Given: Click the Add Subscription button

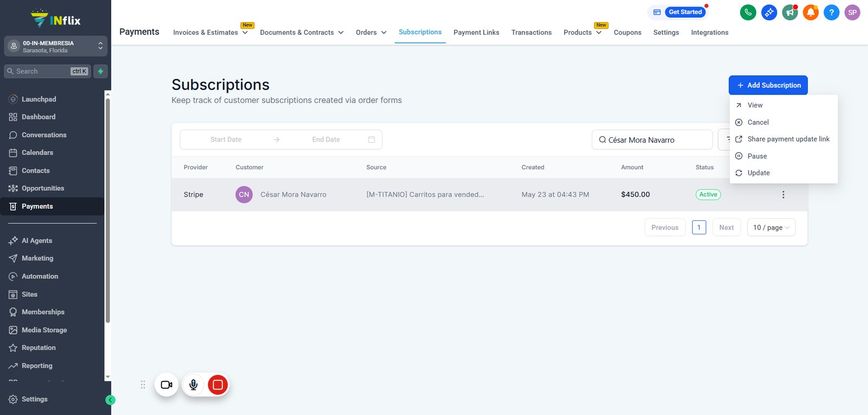Looking at the screenshot, I should (768, 85).
